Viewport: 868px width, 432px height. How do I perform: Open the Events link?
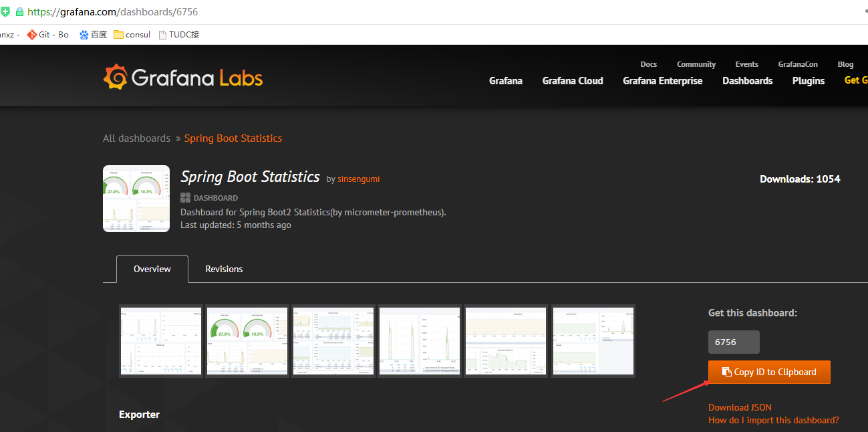(747, 64)
